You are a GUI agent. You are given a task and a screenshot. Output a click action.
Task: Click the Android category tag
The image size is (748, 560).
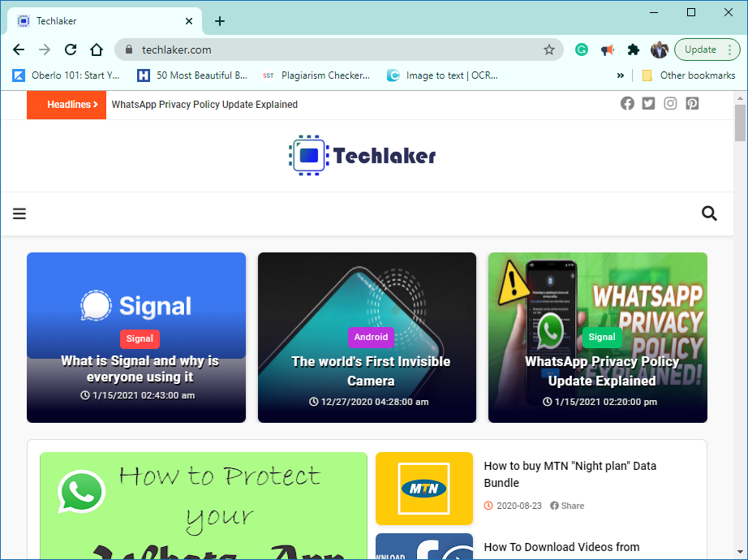tap(371, 337)
